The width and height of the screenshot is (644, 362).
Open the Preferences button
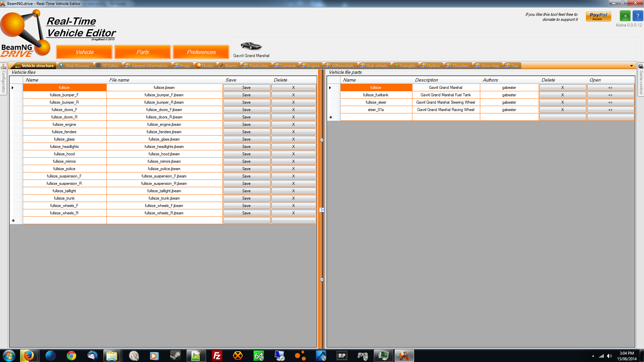201,52
